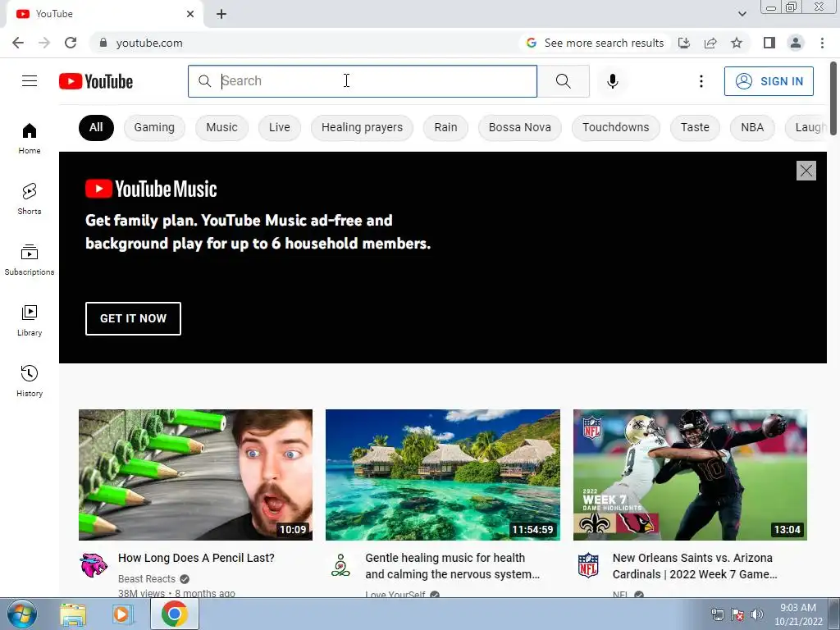Select the Rain filter chip

coord(445,127)
